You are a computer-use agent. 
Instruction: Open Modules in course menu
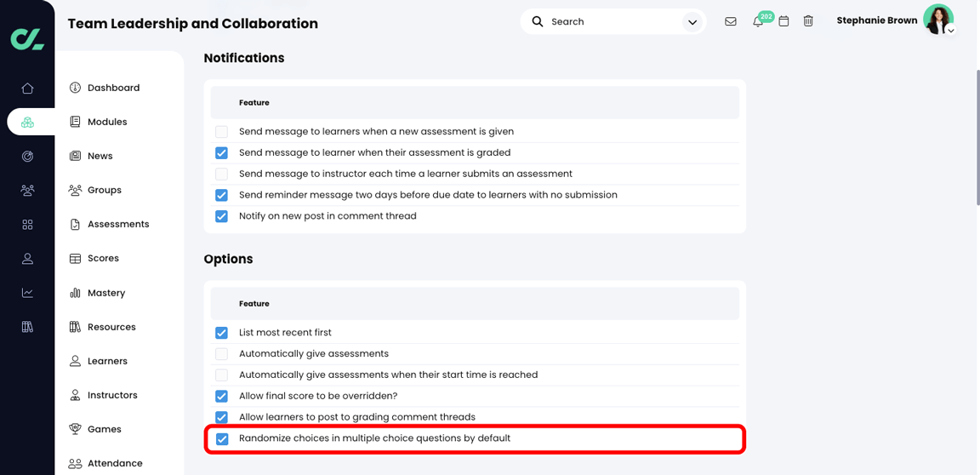(x=107, y=122)
